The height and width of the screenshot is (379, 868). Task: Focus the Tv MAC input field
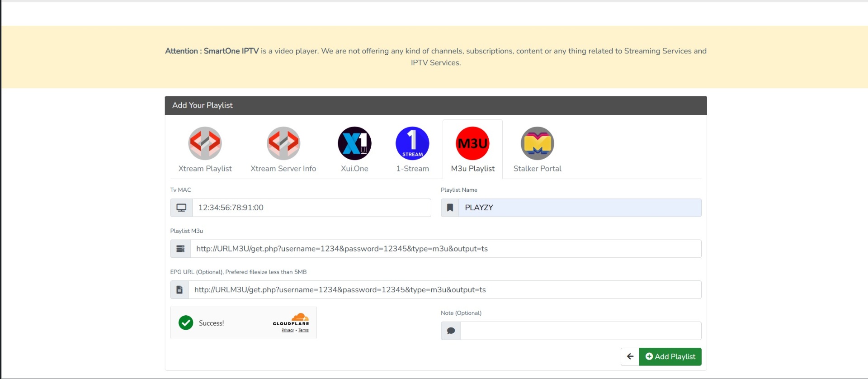311,208
